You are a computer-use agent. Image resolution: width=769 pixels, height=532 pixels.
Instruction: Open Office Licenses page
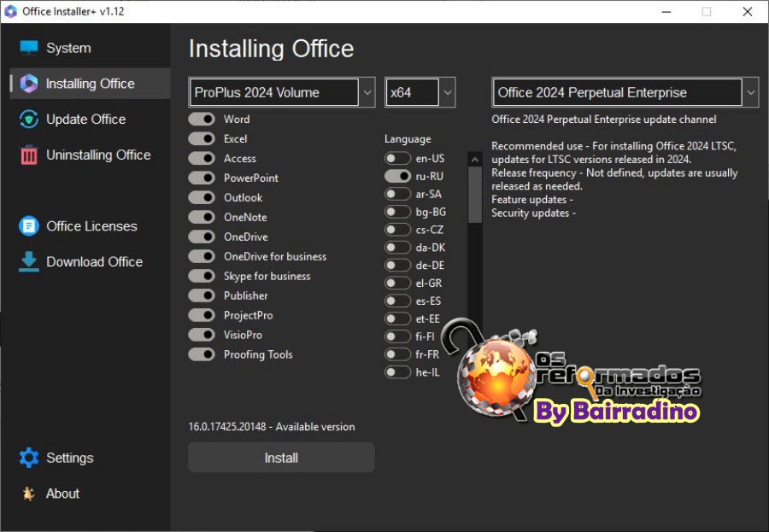pos(91,226)
